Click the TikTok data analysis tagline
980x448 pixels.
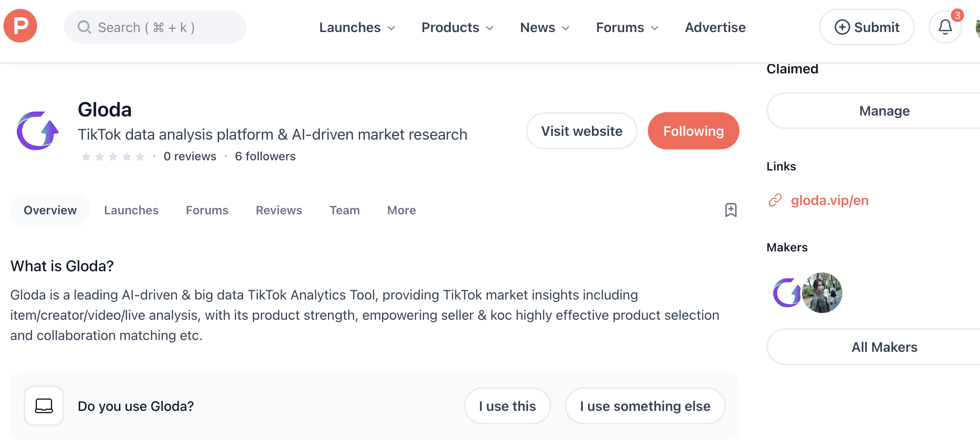pyautogui.click(x=273, y=135)
